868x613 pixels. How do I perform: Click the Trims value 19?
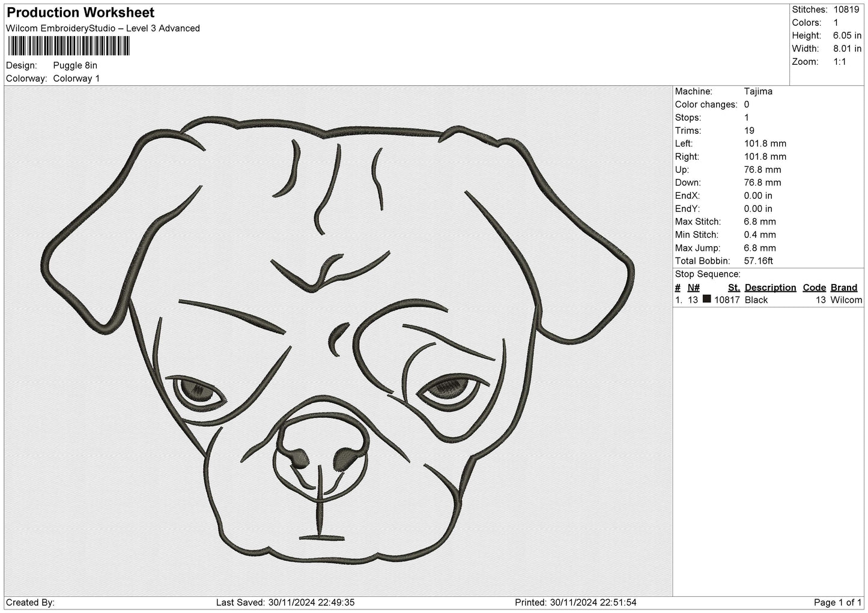pos(749,130)
